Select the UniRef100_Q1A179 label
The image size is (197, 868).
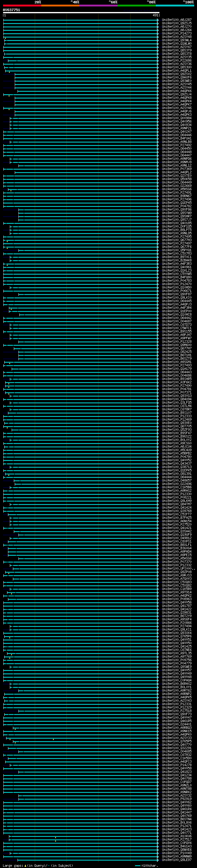pyautogui.click(x=177, y=369)
